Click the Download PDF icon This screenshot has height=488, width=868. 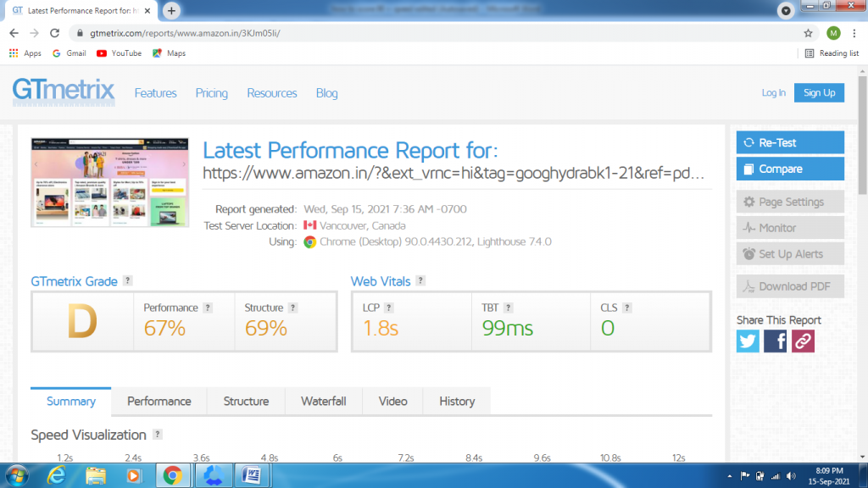[751, 286]
